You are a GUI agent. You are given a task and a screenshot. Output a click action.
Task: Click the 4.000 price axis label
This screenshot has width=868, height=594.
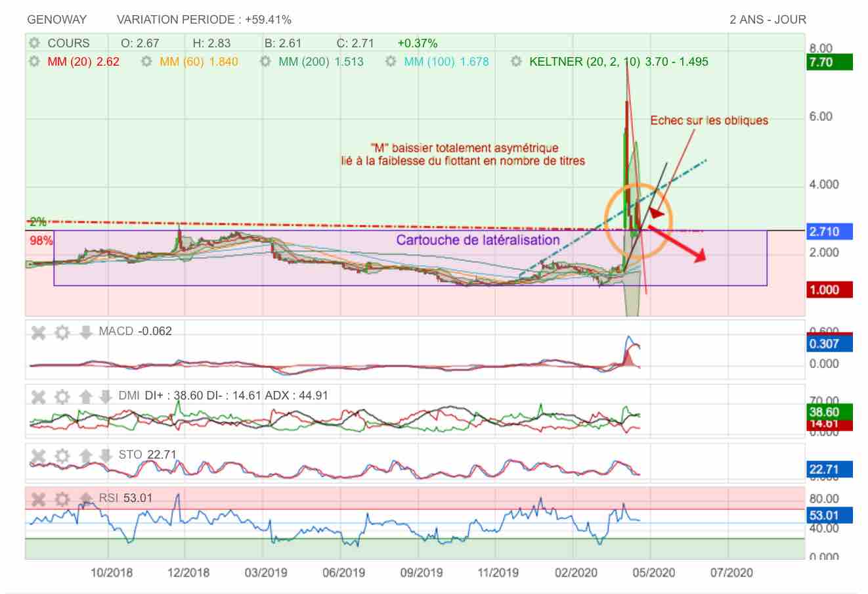[824, 185]
